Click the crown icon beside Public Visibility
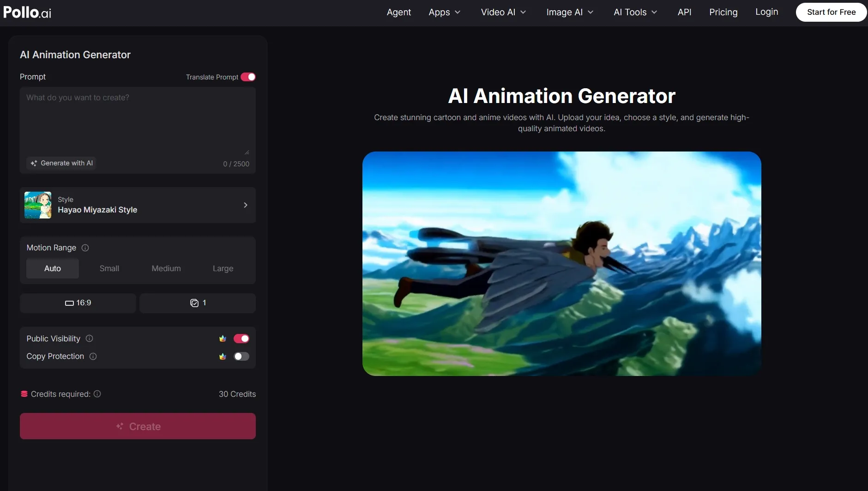Screen dimensions: 868x491 223,339
